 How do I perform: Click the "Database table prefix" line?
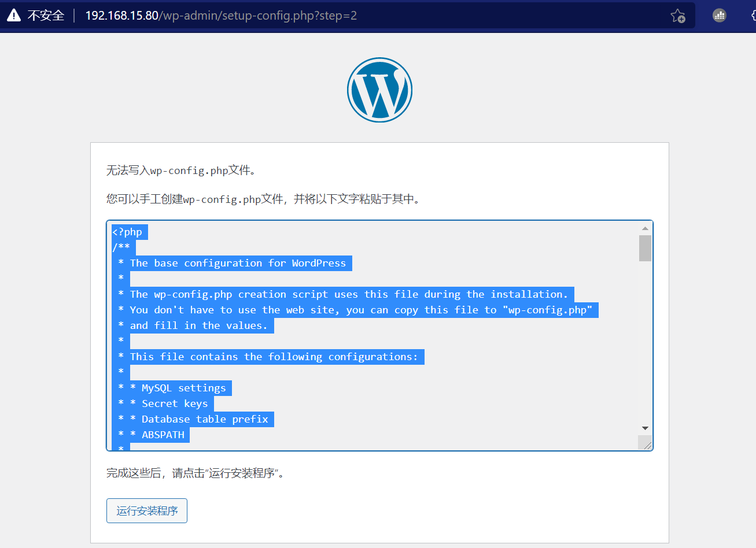[205, 419]
